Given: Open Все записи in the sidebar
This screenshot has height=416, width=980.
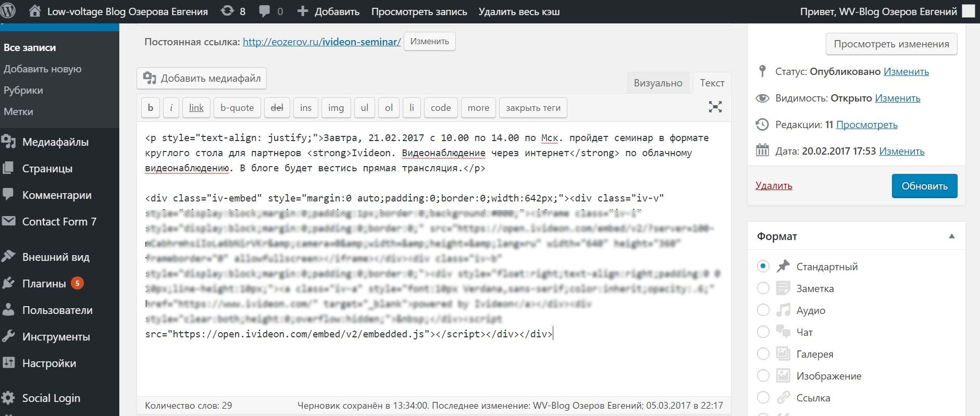Looking at the screenshot, I should (30, 47).
